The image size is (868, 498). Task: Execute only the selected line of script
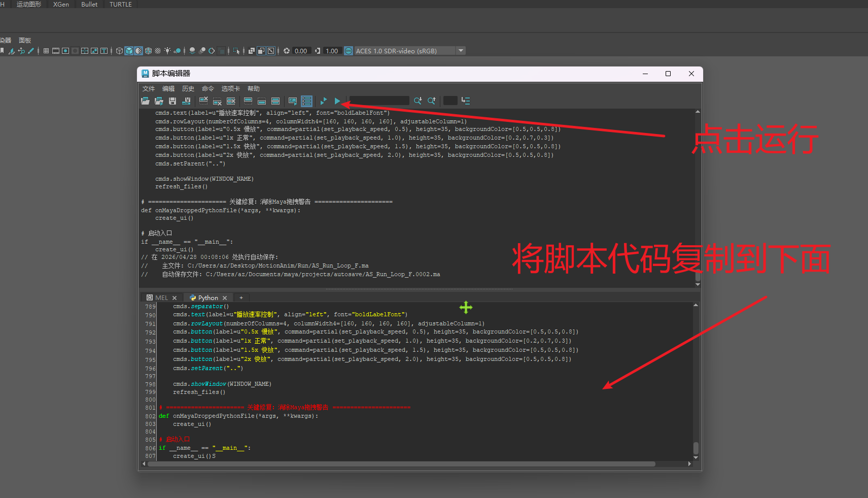click(x=323, y=101)
